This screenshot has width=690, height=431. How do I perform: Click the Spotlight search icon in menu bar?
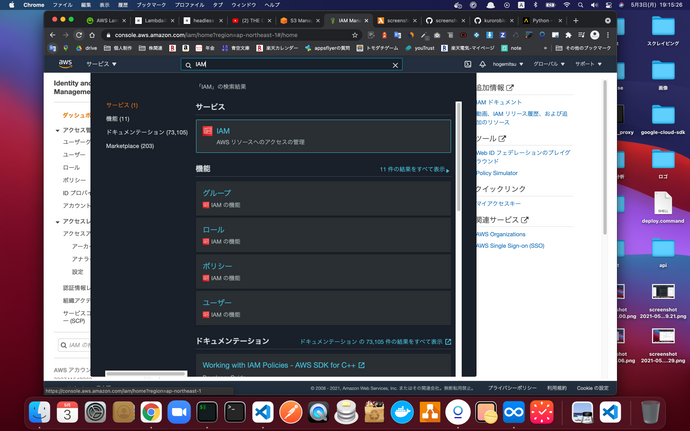click(580, 5)
